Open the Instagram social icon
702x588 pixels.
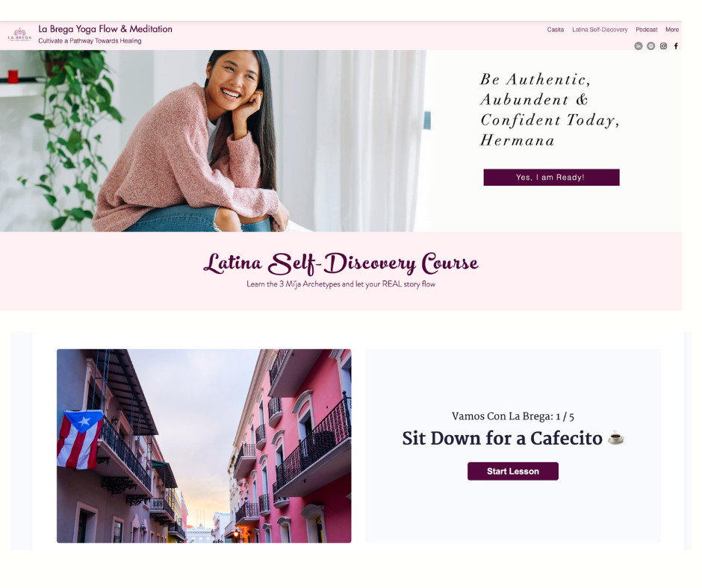pyautogui.click(x=663, y=46)
